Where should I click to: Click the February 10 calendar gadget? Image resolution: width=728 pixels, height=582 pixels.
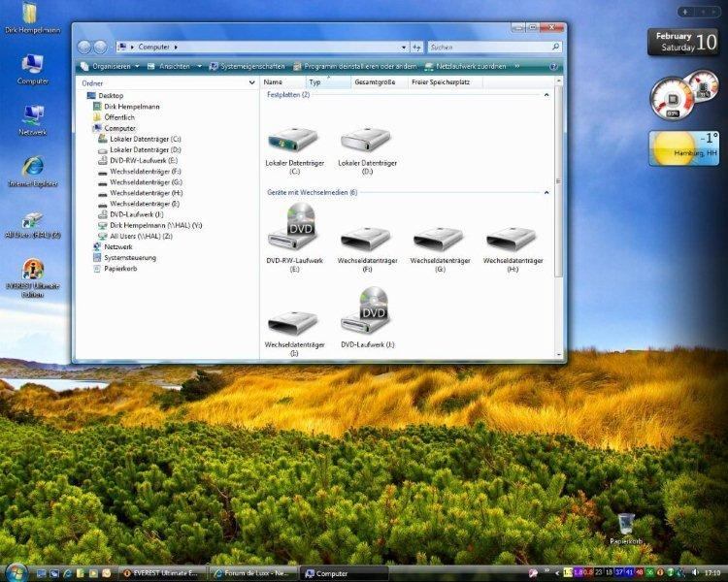683,42
